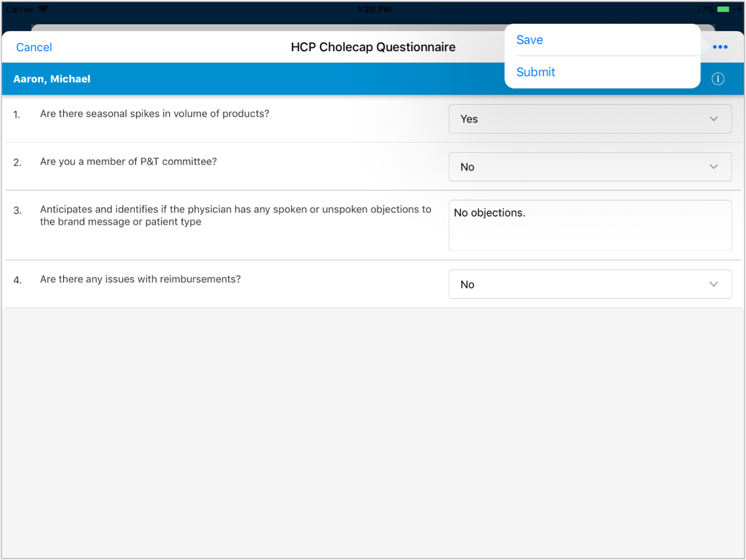Click the chevron arrow on reimbursements dropdown
Screen dimensions: 746x560
714,284
